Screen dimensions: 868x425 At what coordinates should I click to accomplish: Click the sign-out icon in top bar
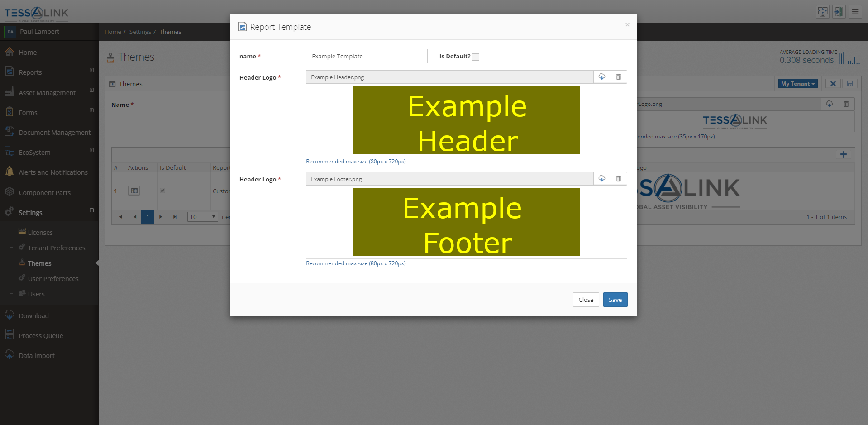[x=839, y=12]
